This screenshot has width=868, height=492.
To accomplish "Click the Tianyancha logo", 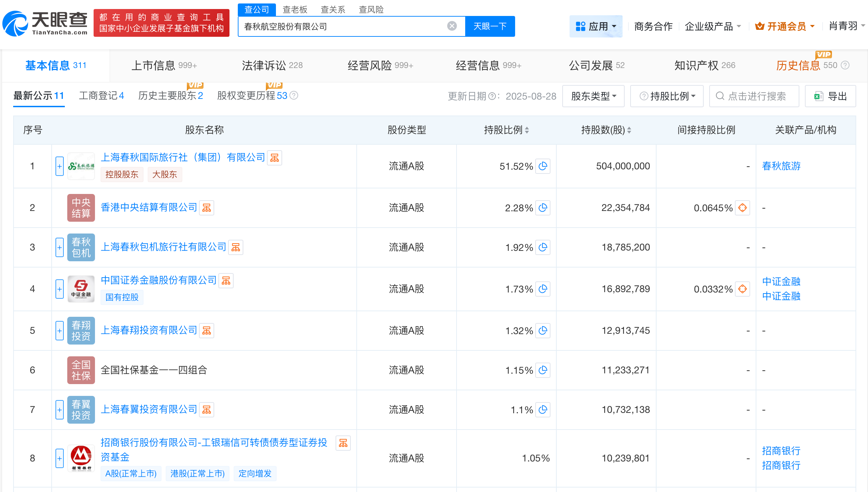I will (45, 23).
